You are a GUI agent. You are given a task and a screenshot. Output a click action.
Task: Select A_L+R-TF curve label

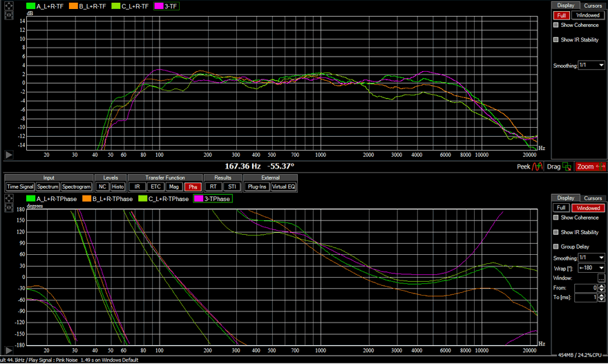pyautogui.click(x=50, y=6)
